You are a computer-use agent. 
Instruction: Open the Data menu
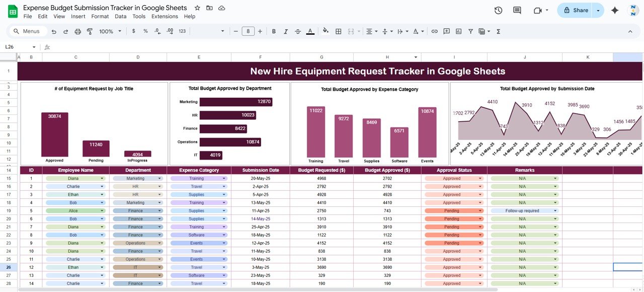[120, 16]
